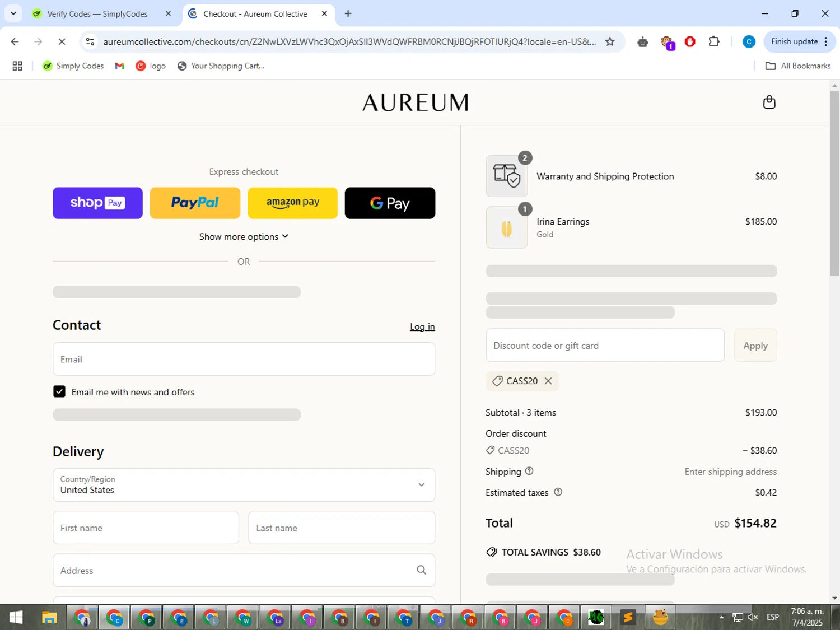This screenshot has width=840, height=630.
Task: Click the Finish update button
Action: [794, 41]
